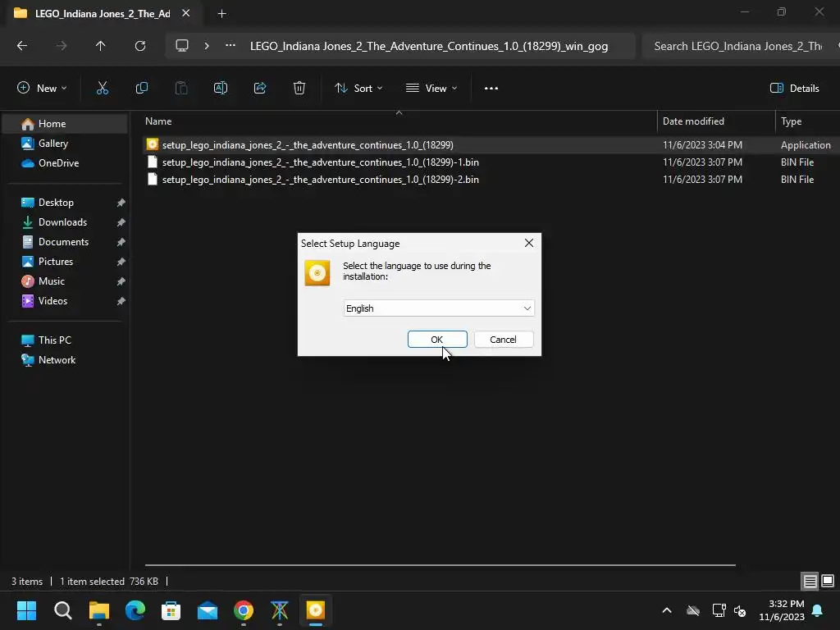Go up one folder level
This screenshot has width=840, height=630.
point(100,46)
